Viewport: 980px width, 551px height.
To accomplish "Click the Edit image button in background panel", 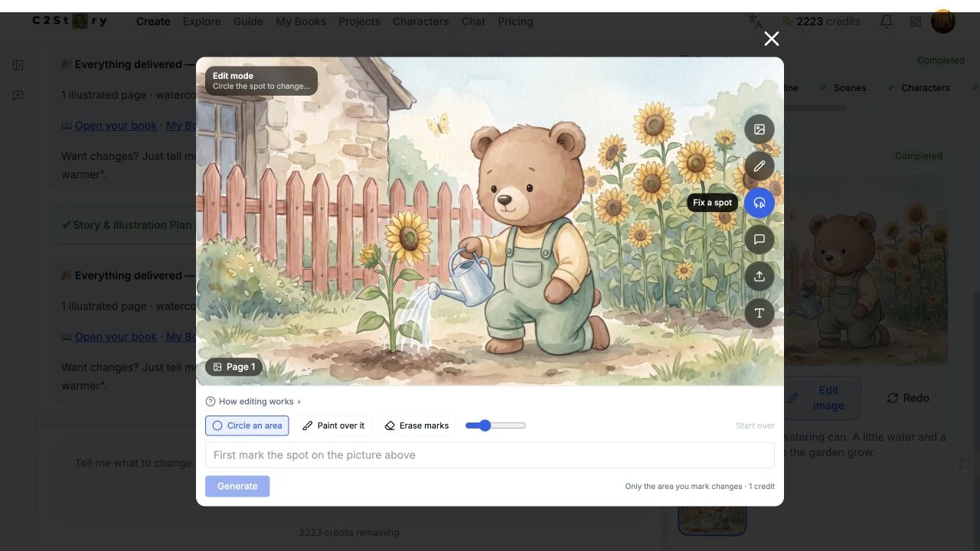I will (x=821, y=398).
